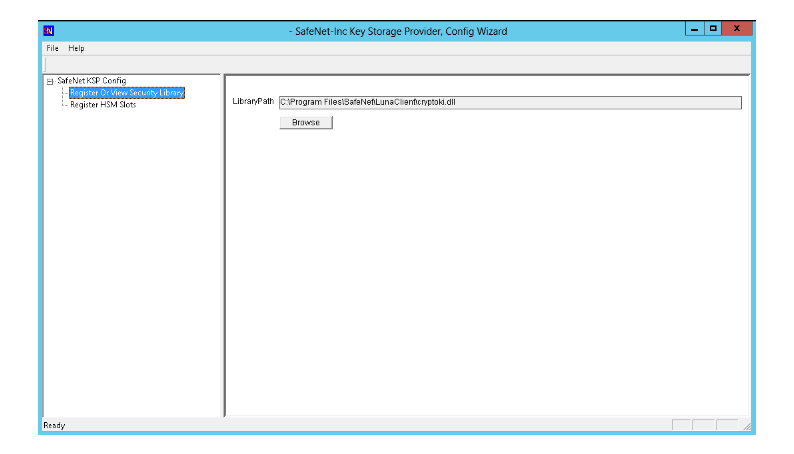Select Register Or View Security Library

click(127, 93)
